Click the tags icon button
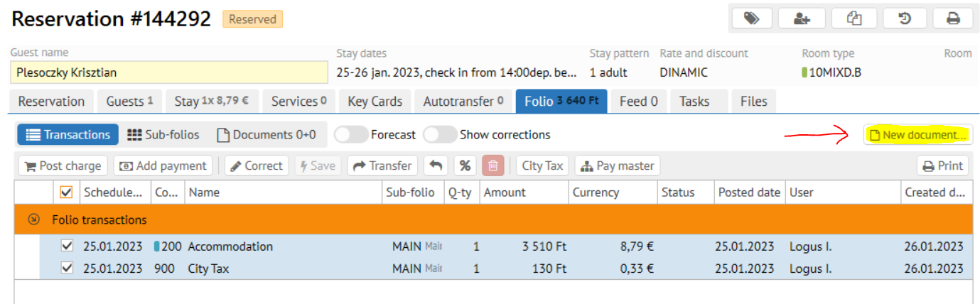 [751, 18]
